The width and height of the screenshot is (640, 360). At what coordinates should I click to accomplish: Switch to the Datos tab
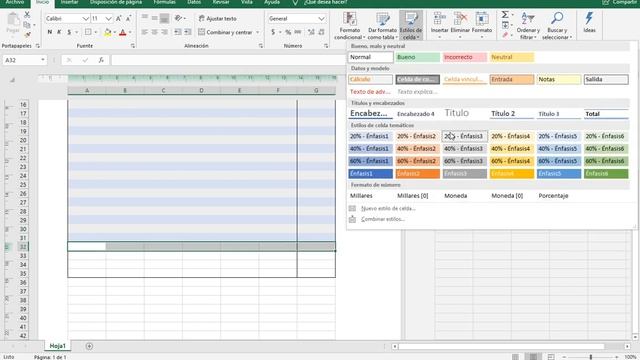[x=194, y=2]
